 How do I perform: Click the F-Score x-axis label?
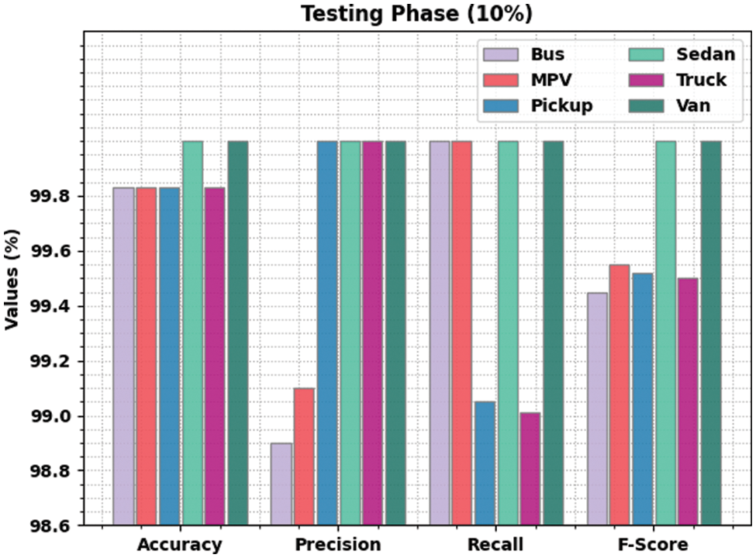point(653,544)
